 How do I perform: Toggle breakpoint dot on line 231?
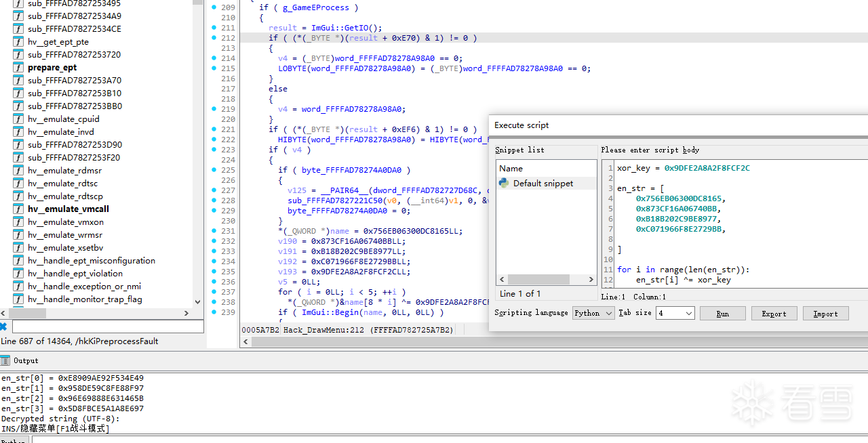[x=214, y=231]
